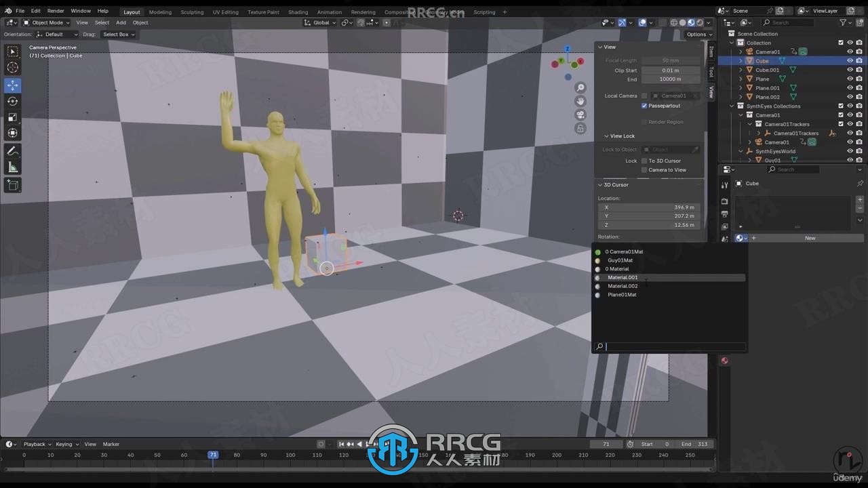Viewport: 868px width, 488px height.
Task: Open the Add menu in viewport header
Action: click(x=121, y=22)
